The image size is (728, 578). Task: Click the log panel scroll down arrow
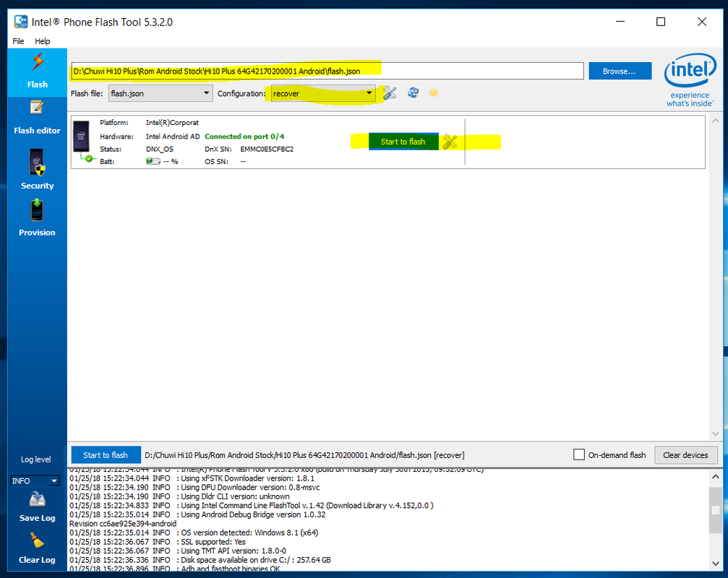[x=716, y=563]
